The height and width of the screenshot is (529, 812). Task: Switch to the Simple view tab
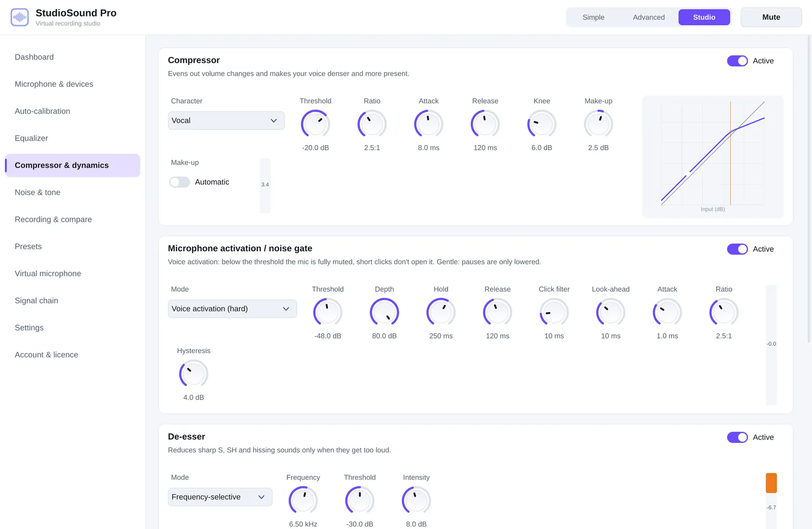[593, 17]
